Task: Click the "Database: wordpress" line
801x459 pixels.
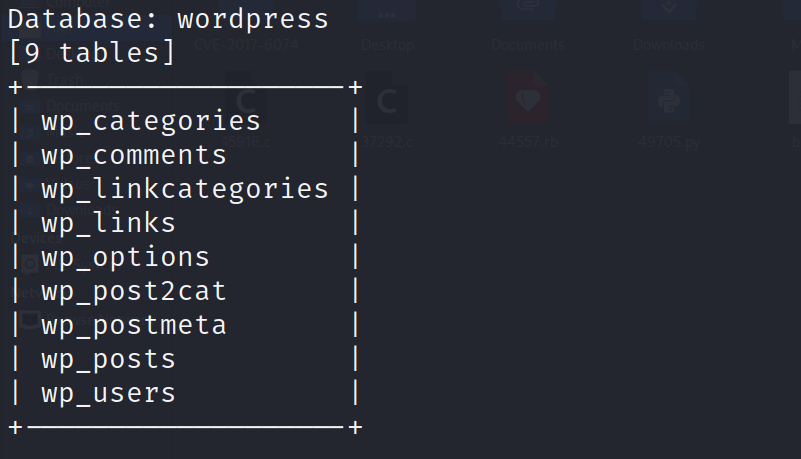Action: (x=168, y=18)
